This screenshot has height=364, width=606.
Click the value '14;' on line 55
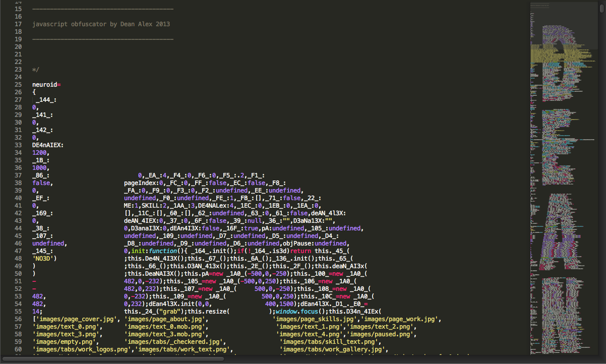(x=37, y=311)
